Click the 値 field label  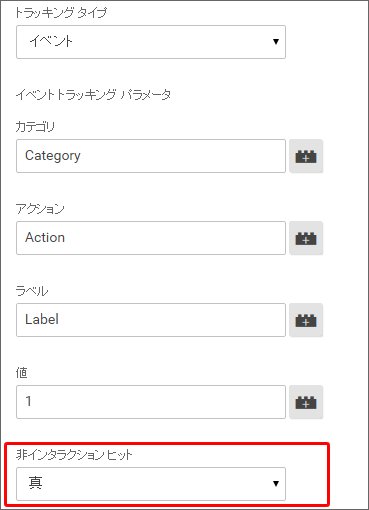(21, 373)
